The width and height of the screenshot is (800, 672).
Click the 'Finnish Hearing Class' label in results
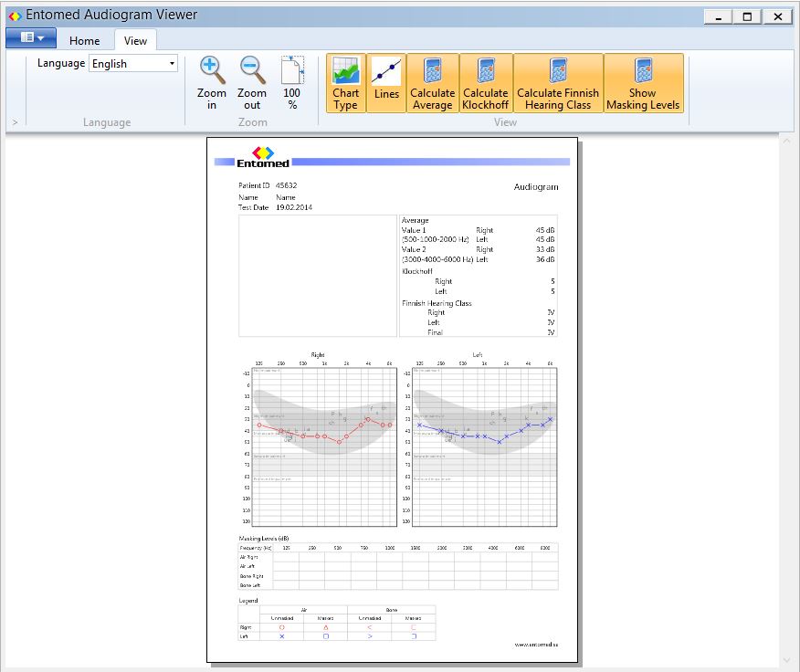[437, 303]
